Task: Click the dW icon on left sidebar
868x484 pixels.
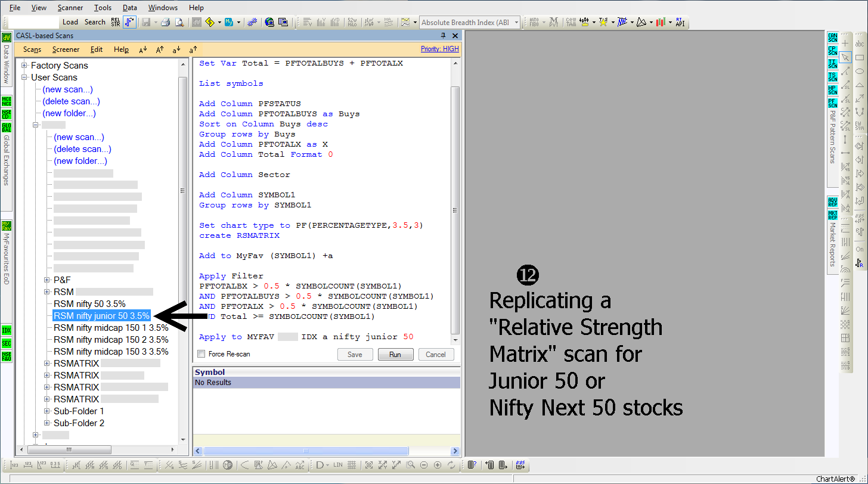Action: [x=7, y=38]
